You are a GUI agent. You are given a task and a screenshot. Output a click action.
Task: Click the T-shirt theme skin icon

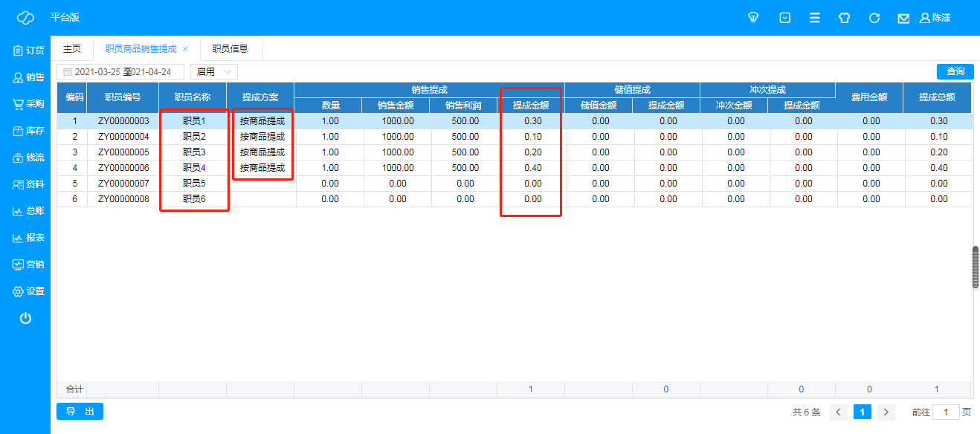(844, 18)
